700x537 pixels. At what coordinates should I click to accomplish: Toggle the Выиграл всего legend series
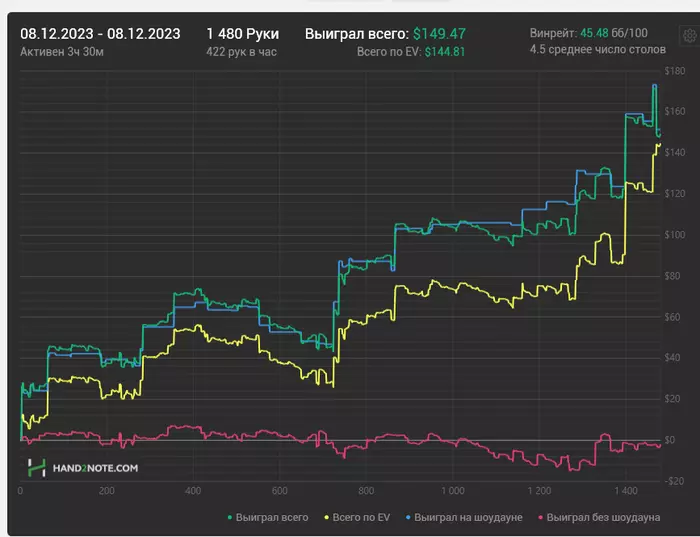(x=272, y=517)
